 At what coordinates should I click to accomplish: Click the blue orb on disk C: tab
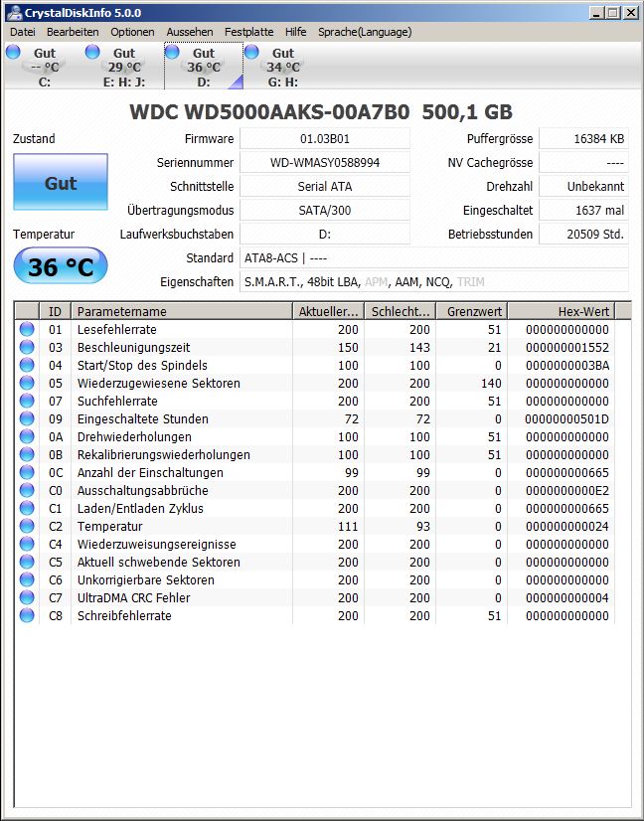[x=13, y=52]
